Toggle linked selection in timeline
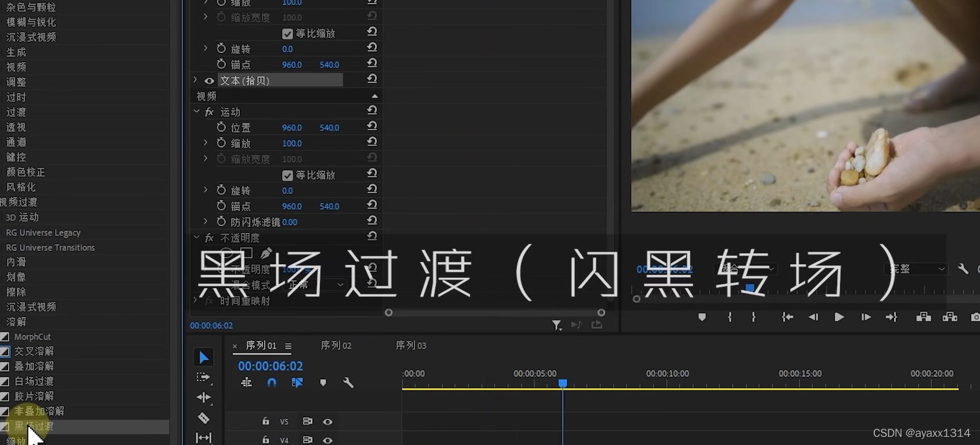The width and height of the screenshot is (980, 445). pyautogui.click(x=297, y=382)
